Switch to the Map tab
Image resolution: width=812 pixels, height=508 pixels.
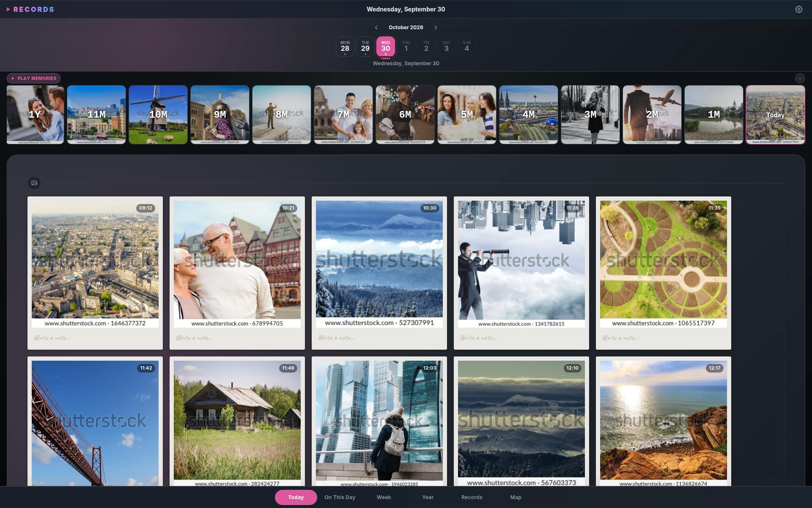point(516,497)
